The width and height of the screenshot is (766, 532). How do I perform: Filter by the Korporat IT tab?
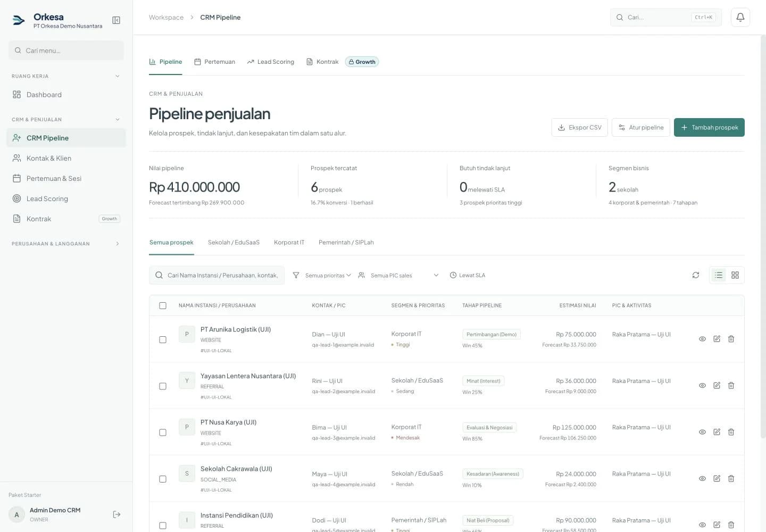tap(289, 242)
